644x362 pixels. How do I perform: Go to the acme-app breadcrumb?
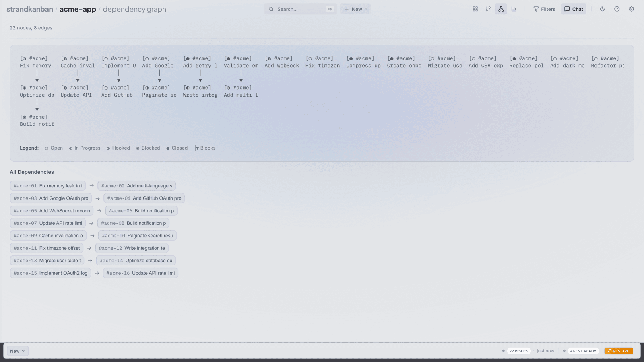[78, 9]
